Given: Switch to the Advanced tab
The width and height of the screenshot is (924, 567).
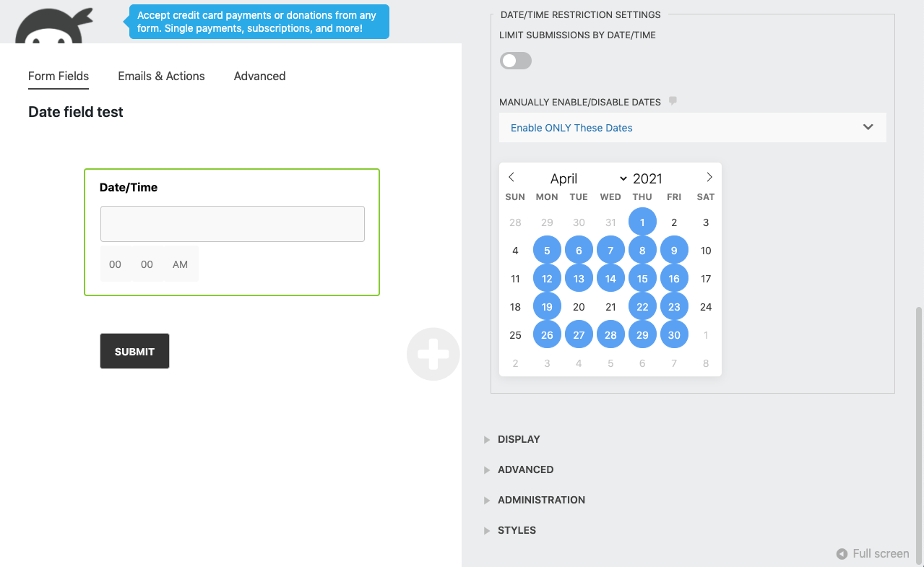Looking at the screenshot, I should [x=259, y=76].
